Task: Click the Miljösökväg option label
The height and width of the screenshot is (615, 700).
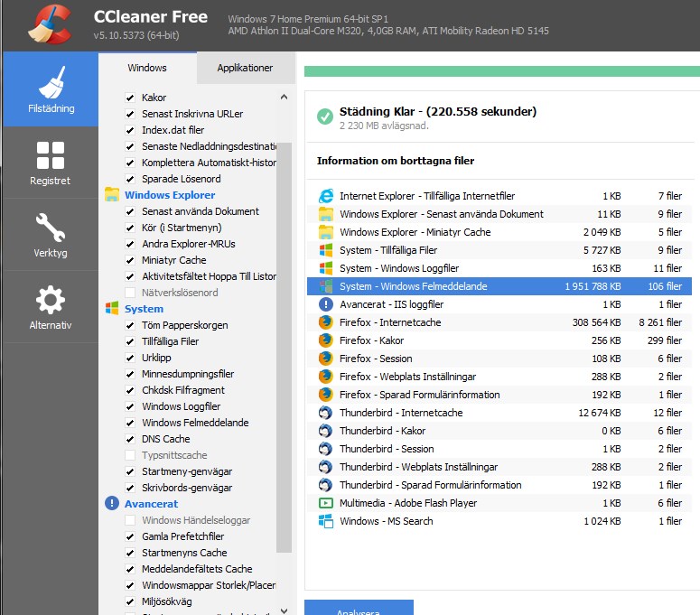Action: coord(166,601)
